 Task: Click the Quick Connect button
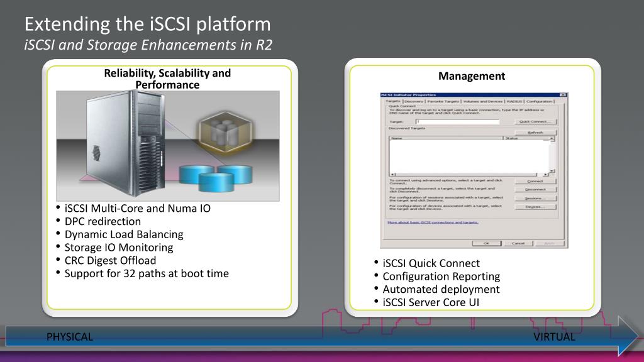pyautogui.click(x=535, y=121)
